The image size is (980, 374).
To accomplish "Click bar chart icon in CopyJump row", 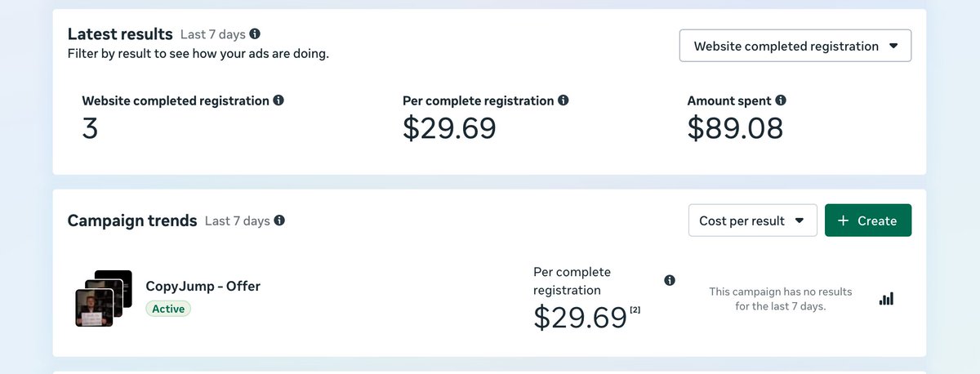I will [886, 299].
